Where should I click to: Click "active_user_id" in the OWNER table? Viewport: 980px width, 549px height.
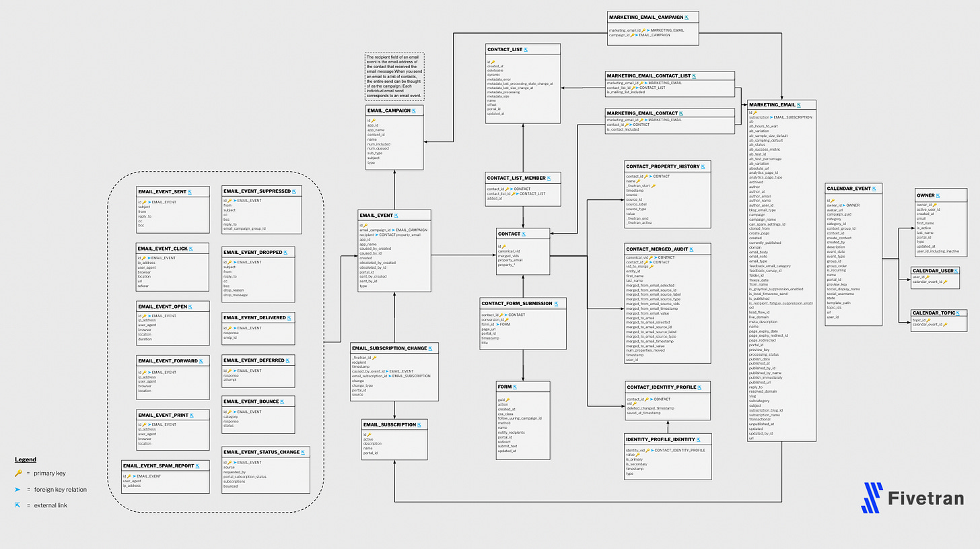tap(929, 209)
